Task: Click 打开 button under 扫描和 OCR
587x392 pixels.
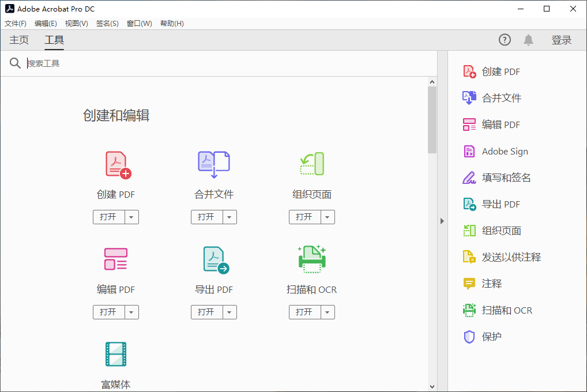Action: click(x=304, y=312)
